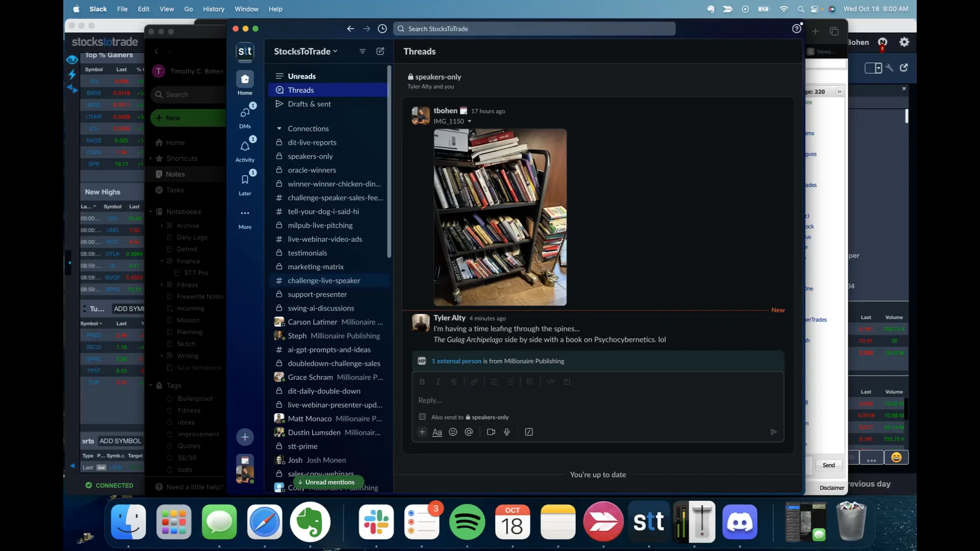980x551 pixels.
Task: Enable Also send to speakers-only checkbox
Action: pos(422,417)
